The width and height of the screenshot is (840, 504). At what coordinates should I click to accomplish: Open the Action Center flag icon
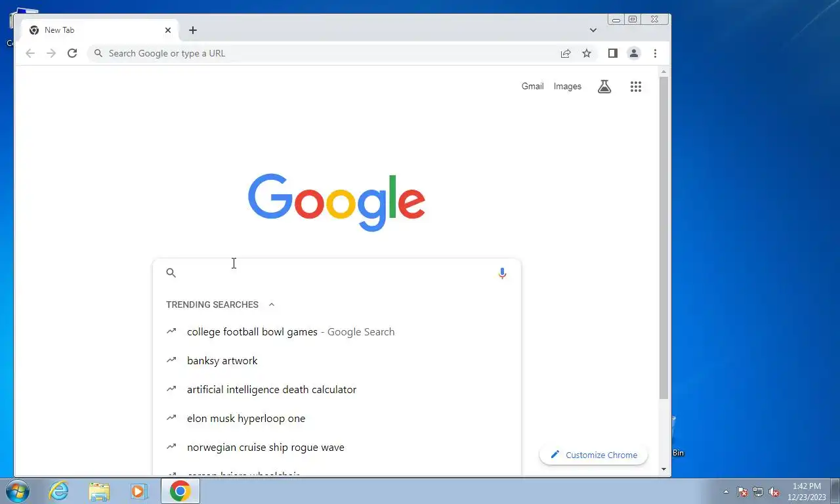pos(742,492)
